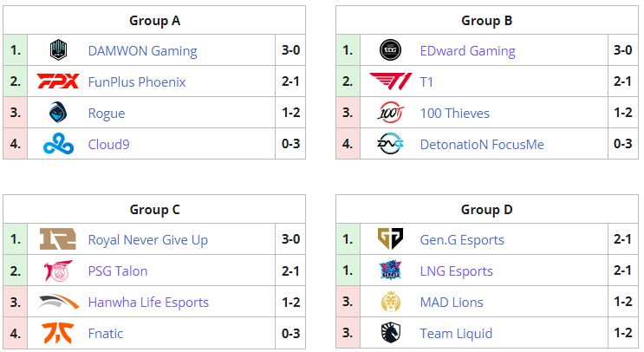Click the PSG Talon logo icon
Screen dimensions: 644x352
coord(58,271)
